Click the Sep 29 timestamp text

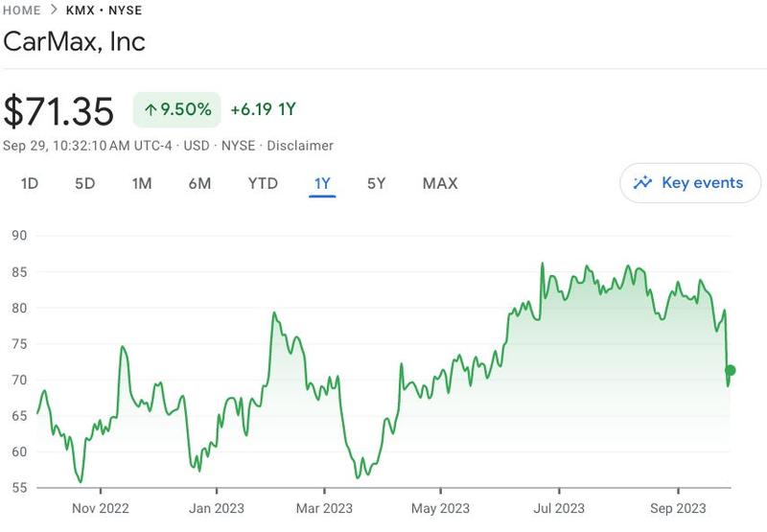(x=87, y=146)
